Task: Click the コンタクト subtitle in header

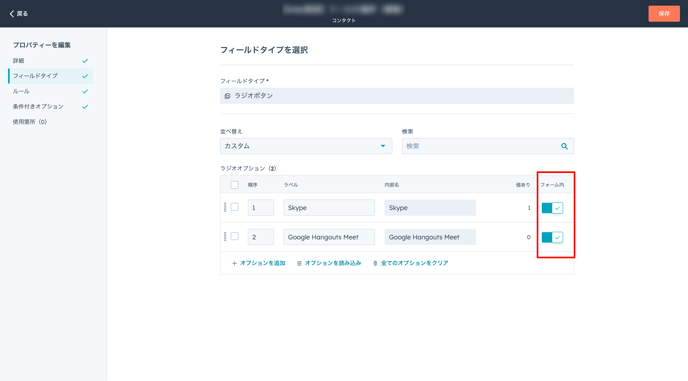Action: (344, 20)
